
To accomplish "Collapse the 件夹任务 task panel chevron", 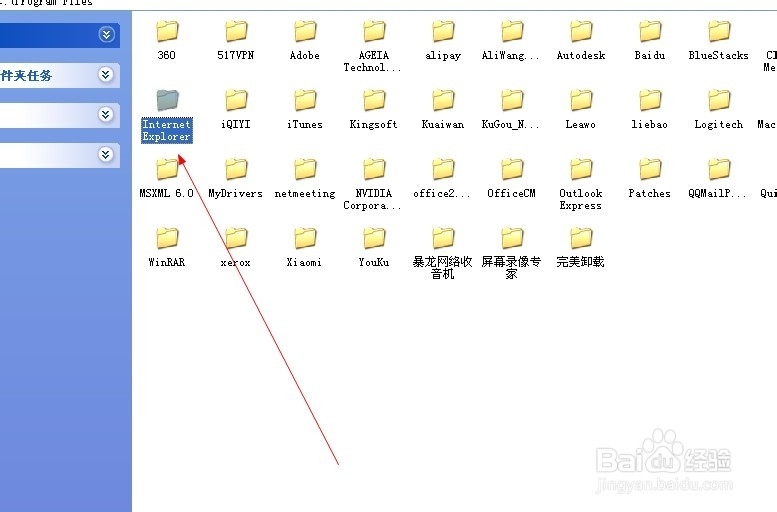I will [106, 75].
